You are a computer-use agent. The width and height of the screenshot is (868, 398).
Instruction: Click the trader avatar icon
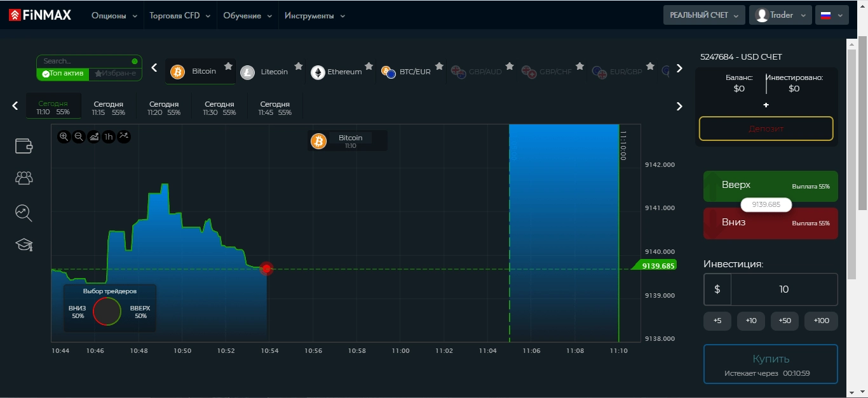pyautogui.click(x=761, y=15)
